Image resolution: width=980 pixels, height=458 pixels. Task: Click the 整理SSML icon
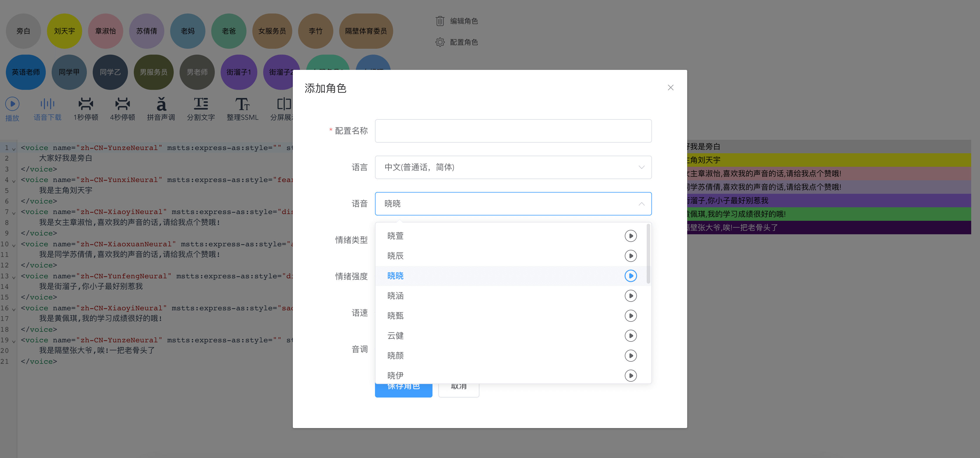click(243, 103)
